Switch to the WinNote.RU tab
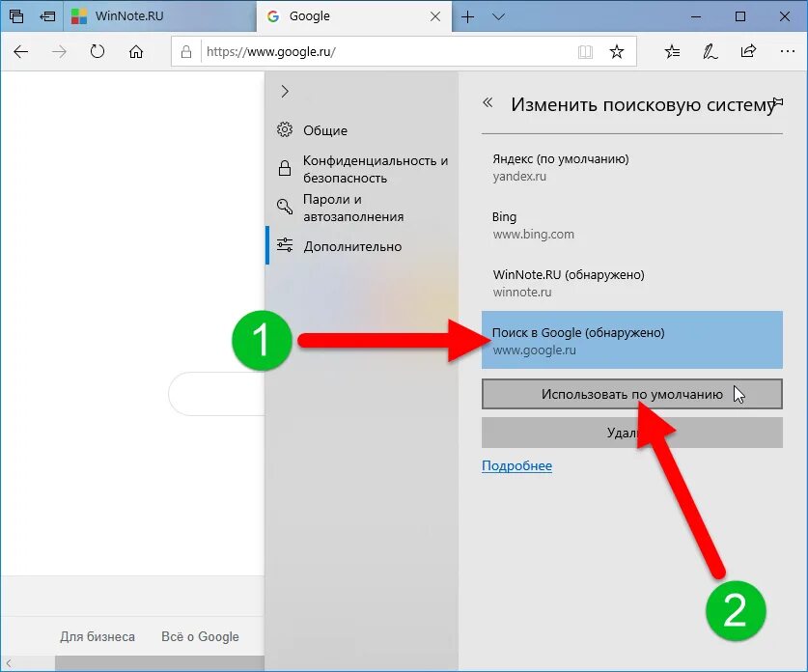The height and width of the screenshot is (672, 808). (159, 16)
